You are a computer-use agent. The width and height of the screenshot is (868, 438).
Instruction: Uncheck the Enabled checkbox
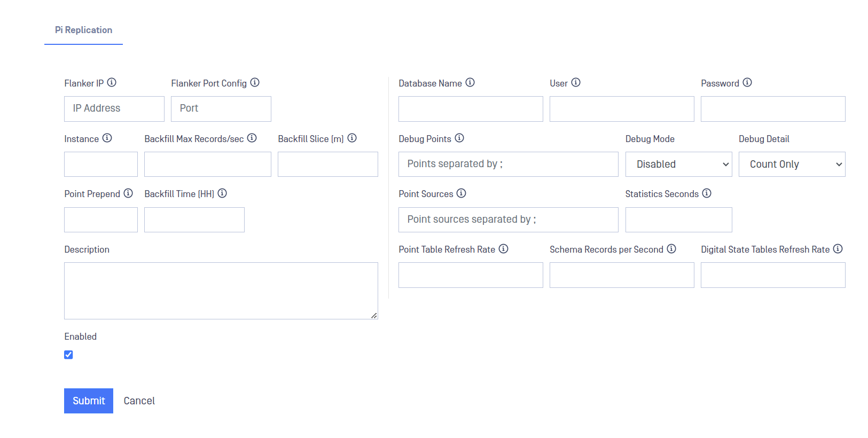(x=68, y=355)
